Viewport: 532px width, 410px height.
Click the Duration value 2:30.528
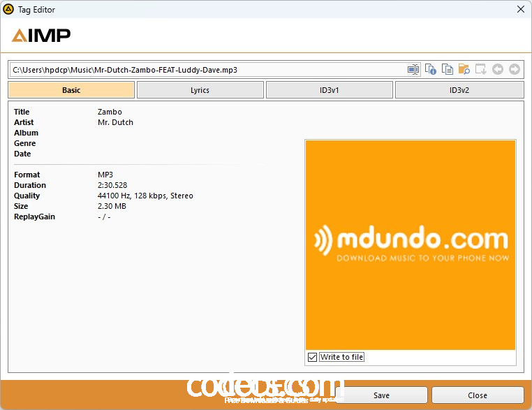click(x=112, y=185)
